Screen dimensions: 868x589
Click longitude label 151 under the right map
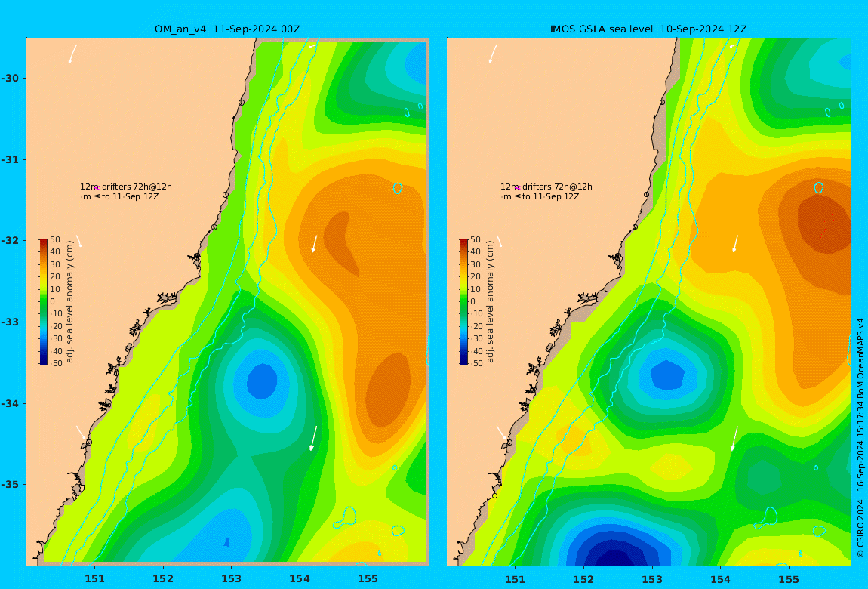coord(516,579)
